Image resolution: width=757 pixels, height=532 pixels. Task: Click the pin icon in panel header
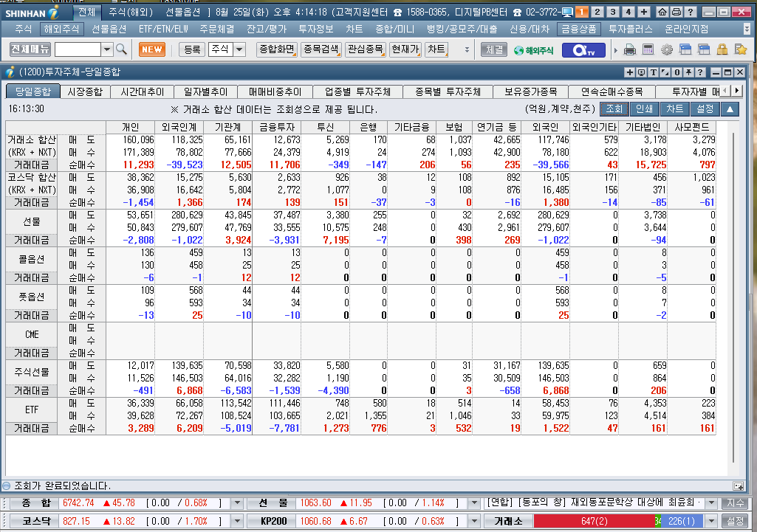coord(689,72)
